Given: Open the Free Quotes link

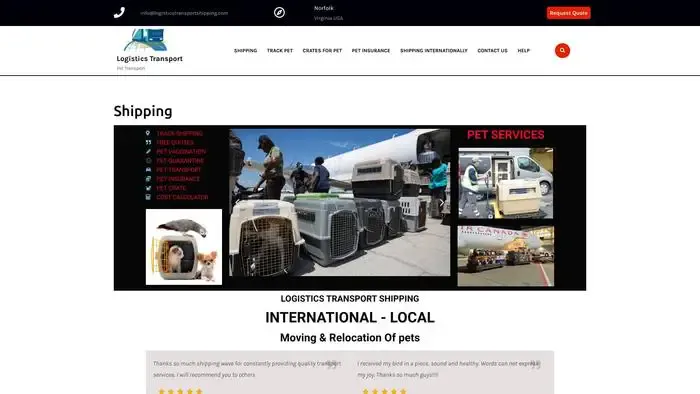Looking at the screenshot, I should click(175, 142).
